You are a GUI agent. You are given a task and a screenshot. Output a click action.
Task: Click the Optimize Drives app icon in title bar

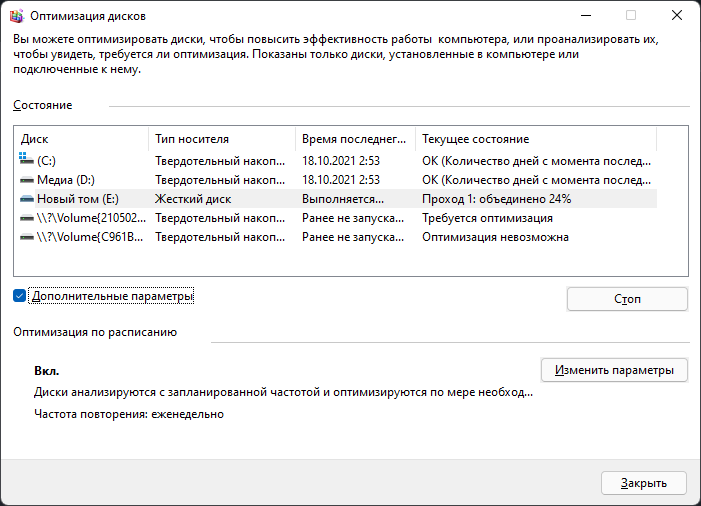(17, 16)
